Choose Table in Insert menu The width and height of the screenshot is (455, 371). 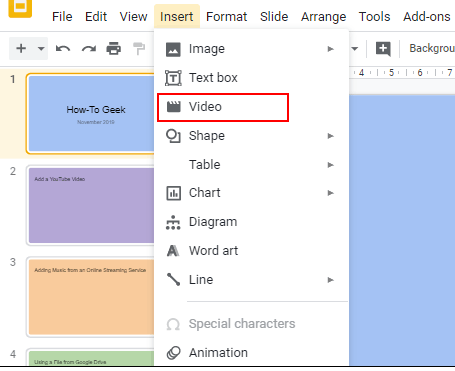click(251, 165)
